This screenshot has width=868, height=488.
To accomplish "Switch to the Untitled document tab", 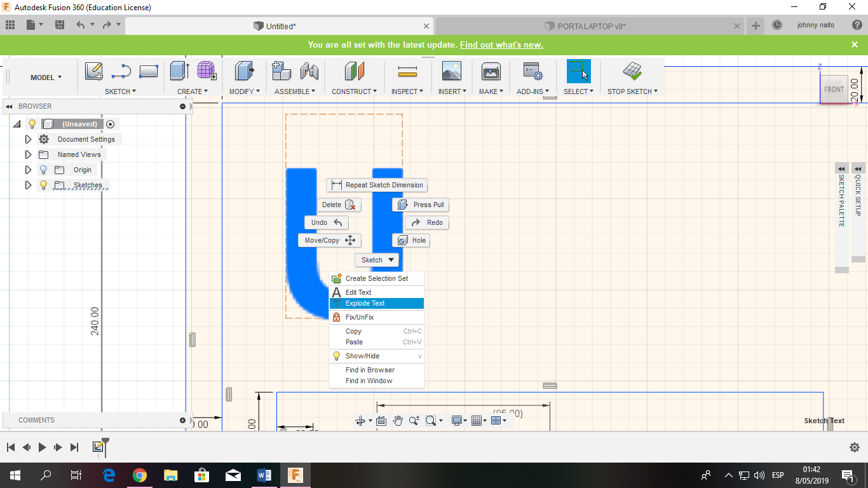I will pyautogui.click(x=280, y=26).
